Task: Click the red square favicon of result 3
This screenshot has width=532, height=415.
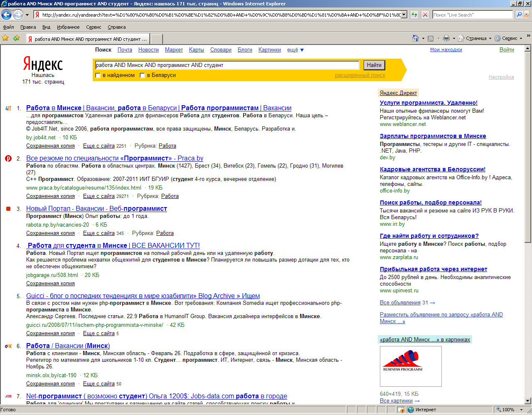Action: point(8,209)
